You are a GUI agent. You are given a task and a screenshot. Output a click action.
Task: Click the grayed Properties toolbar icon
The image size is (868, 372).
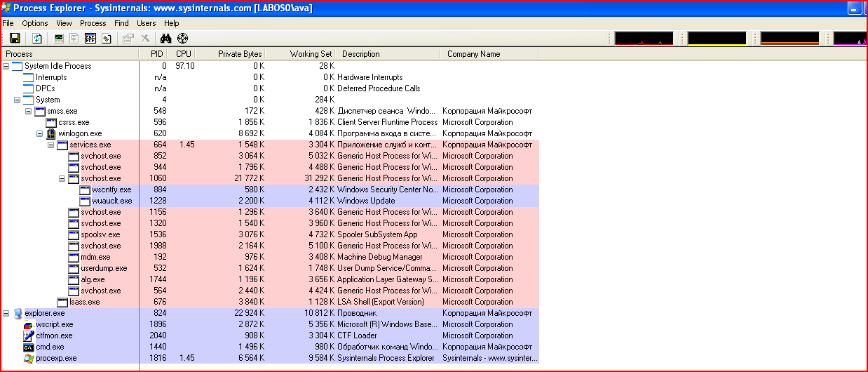(x=128, y=39)
